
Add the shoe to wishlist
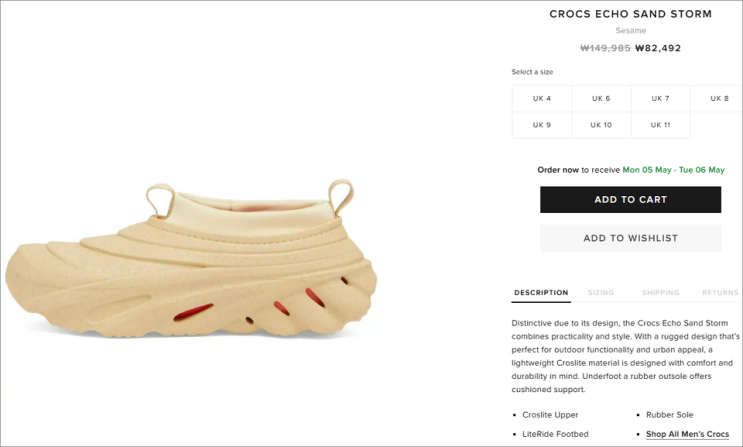pyautogui.click(x=631, y=238)
